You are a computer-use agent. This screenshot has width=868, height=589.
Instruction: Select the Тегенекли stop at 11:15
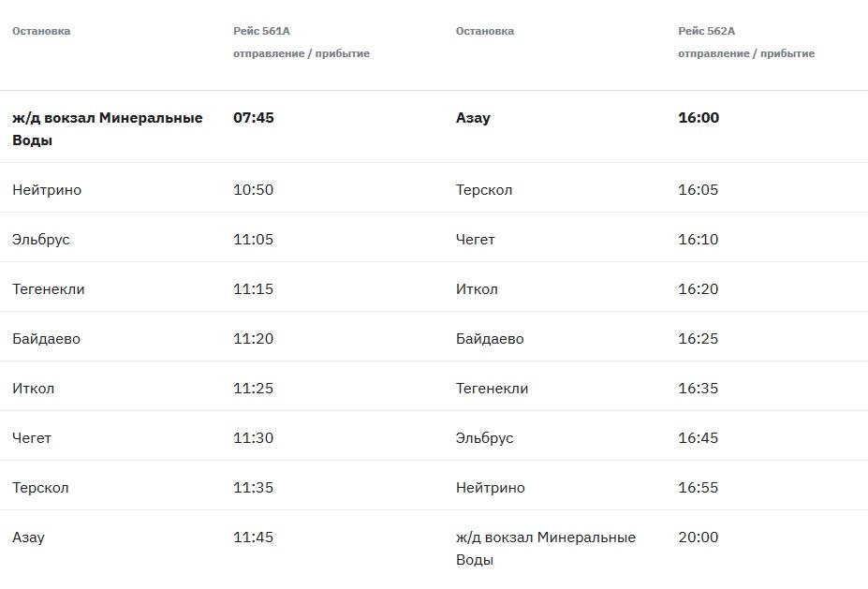coord(48,289)
